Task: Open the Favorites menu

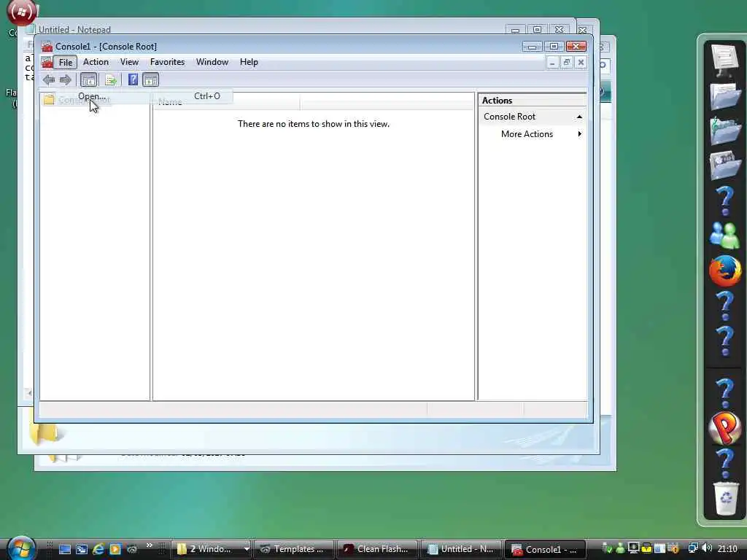Action: [x=167, y=62]
